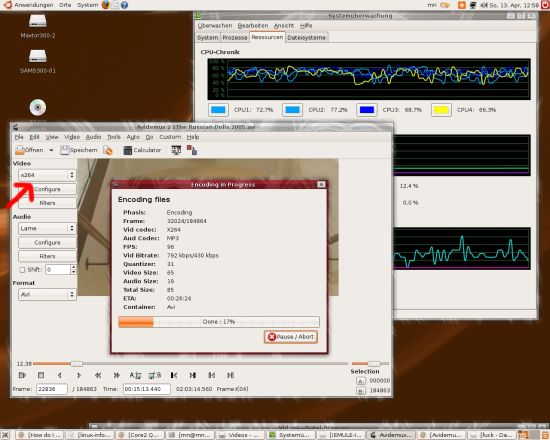
Task: Click the audio Configure button
Action: [47, 243]
